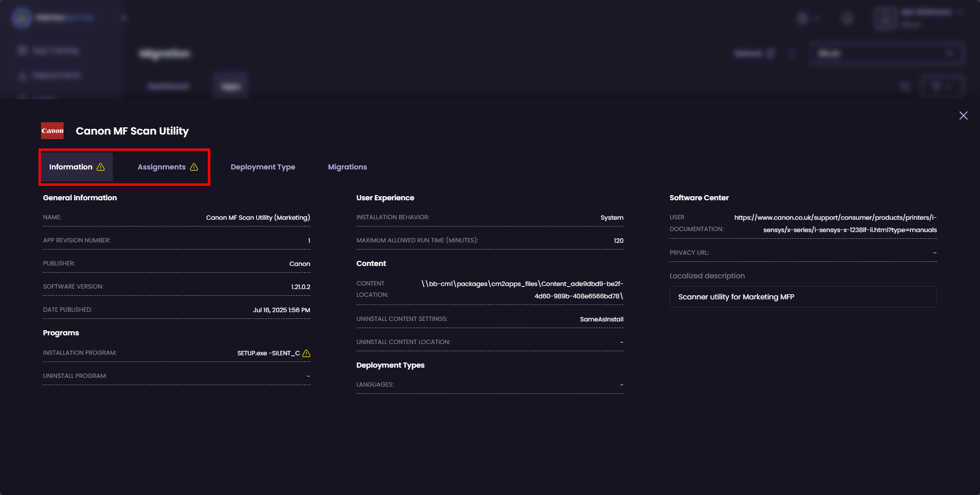Click the refresh icon beside the Migration heading
980x495 pixels.
770,53
